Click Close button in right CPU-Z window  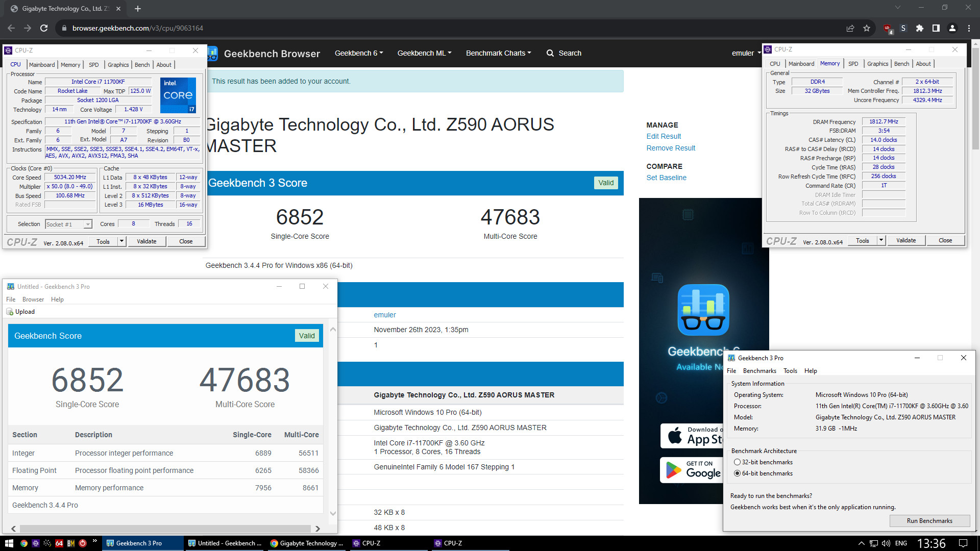945,240
